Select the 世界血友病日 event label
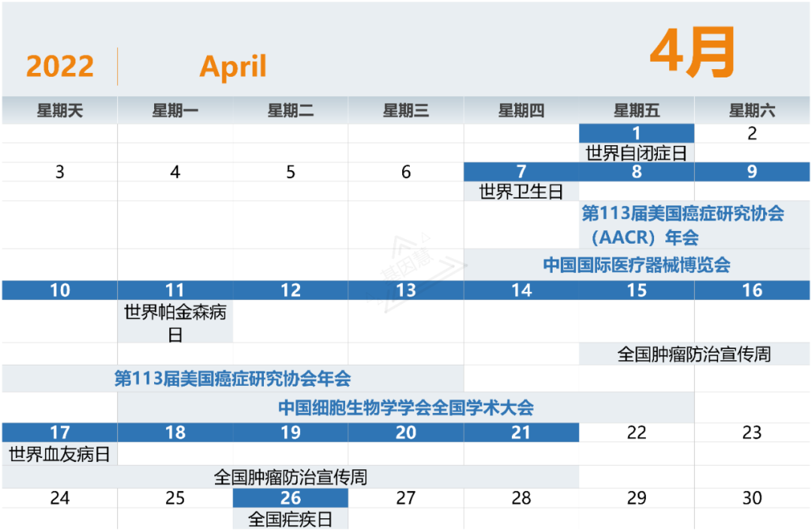This screenshot has width=812, height=531. point(59,454)
